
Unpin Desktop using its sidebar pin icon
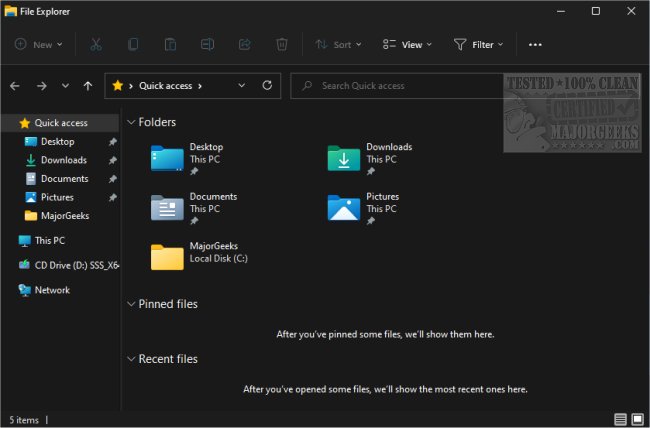(x=112, y=142)
